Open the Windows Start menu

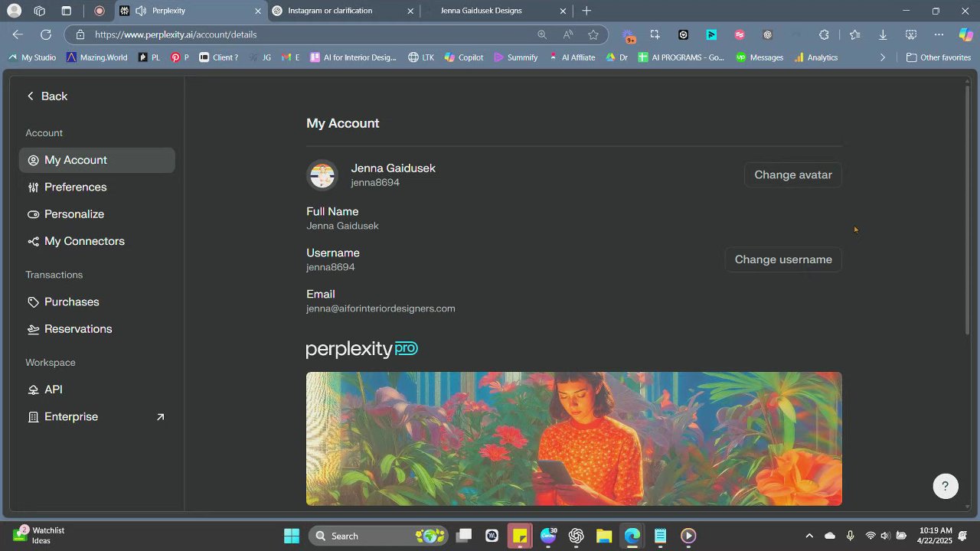[292, 536]
